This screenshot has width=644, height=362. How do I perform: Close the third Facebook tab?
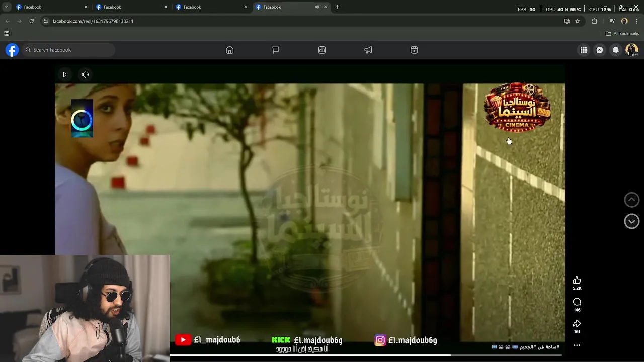pyautogui.click(x=246, y=7)
